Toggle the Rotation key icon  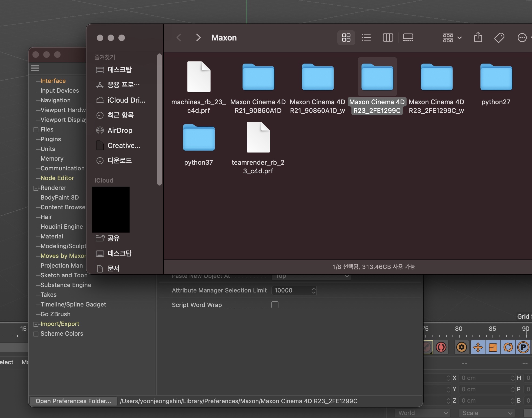point(508,347)
